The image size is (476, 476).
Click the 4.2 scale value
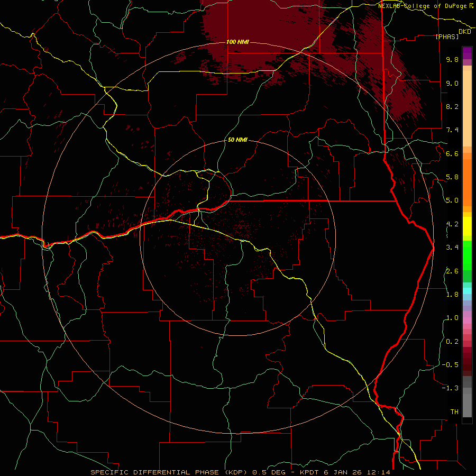click(x=452, y=224)
